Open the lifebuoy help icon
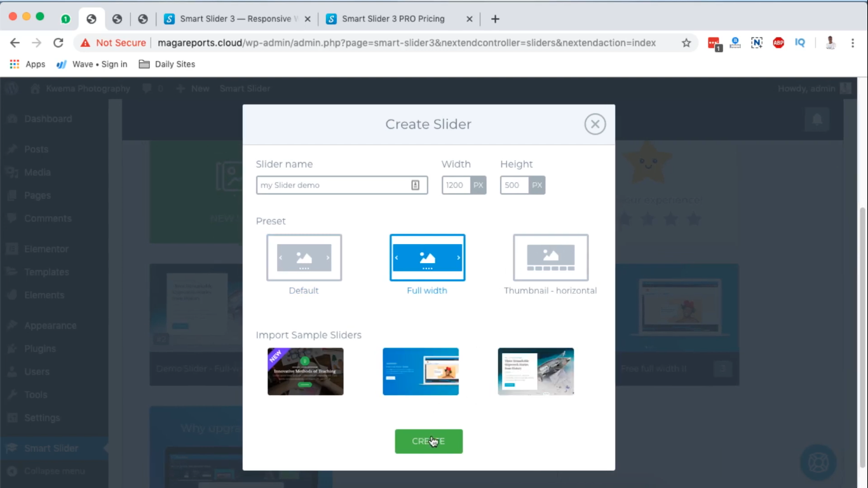 tap(818, 462)
